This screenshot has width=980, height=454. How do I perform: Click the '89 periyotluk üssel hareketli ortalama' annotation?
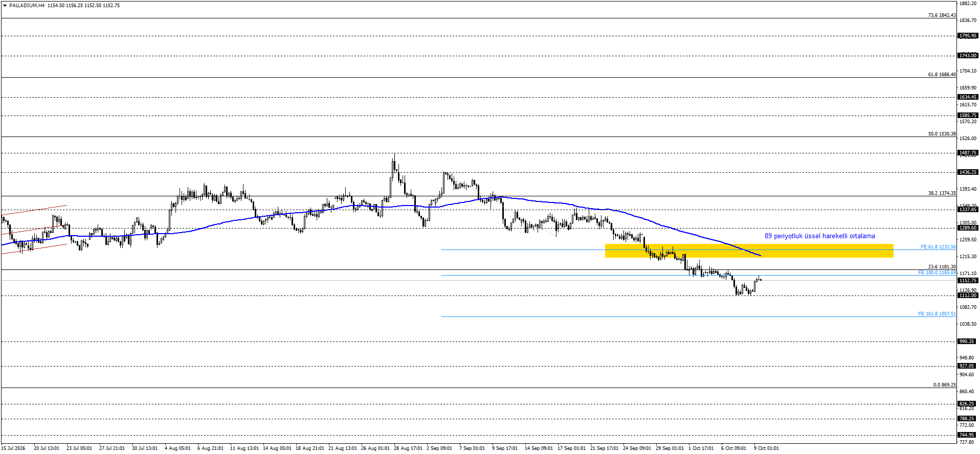pos(819,236)
